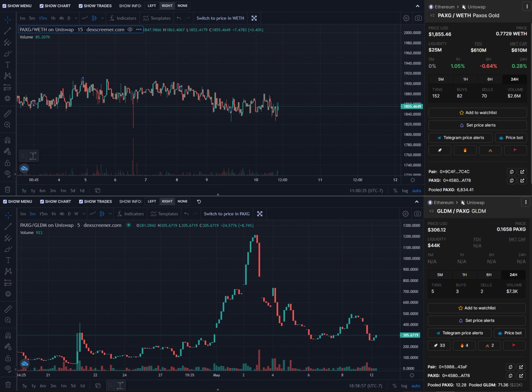Uncheck SHOW MENU in top panel

tap(4, 6)
